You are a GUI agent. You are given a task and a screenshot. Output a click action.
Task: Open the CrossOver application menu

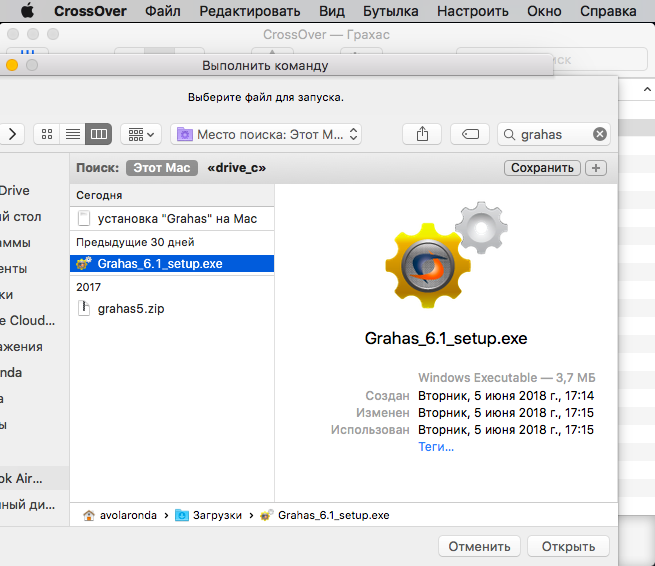(90, 11)
